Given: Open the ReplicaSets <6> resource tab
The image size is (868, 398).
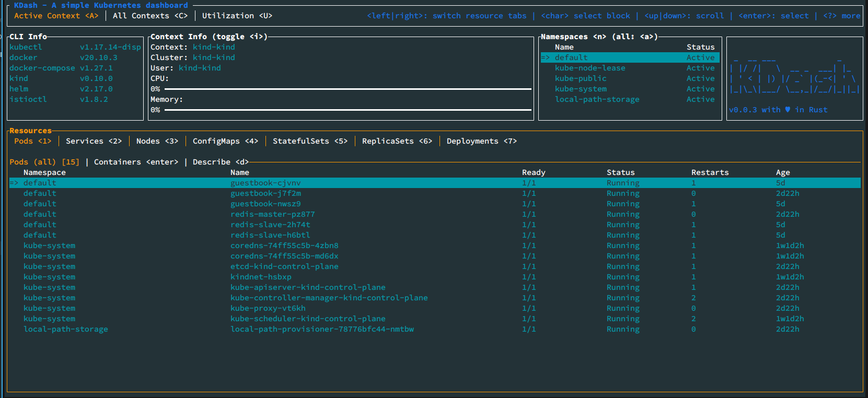Looking at the screenshot, I should pos(397,141).
